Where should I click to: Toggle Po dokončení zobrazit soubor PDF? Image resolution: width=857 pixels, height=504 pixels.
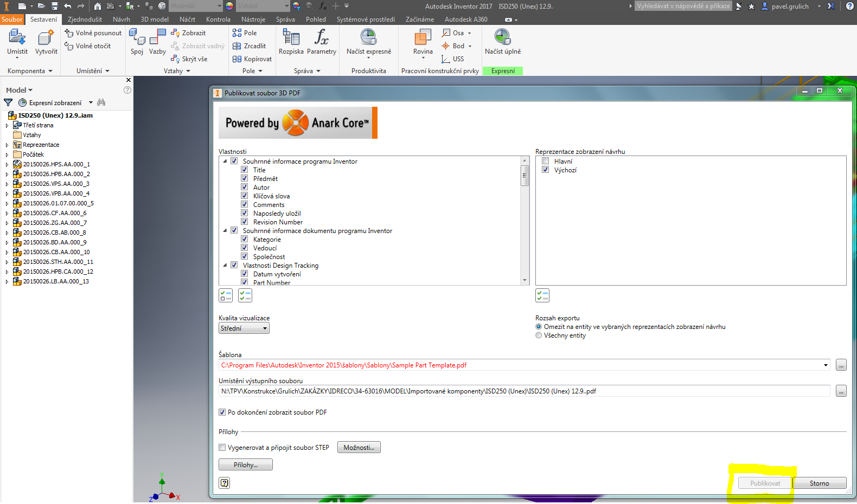coord(222,412)
